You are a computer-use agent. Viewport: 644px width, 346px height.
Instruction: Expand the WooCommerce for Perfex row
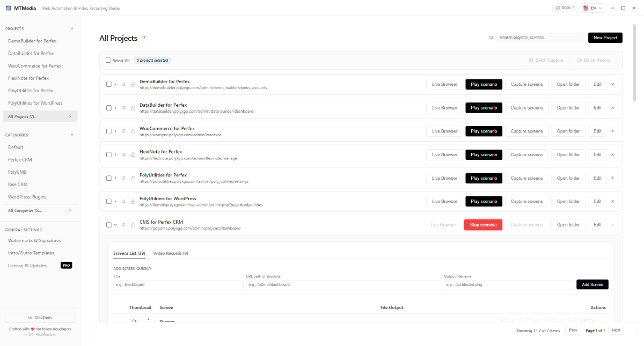[115, 131]
